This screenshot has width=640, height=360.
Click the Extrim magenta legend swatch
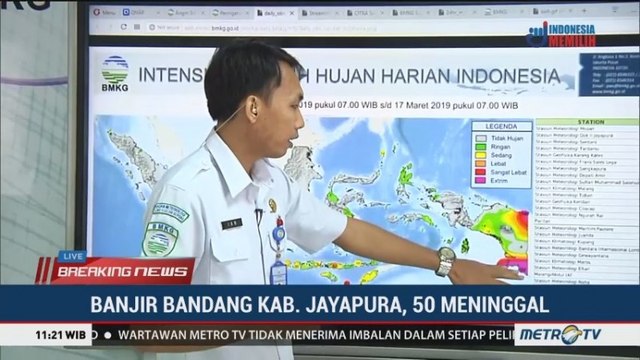(x=481, y=180)
